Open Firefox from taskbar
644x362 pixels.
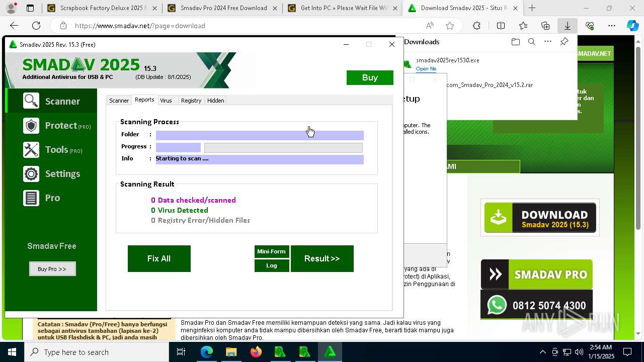coord(256,352)
